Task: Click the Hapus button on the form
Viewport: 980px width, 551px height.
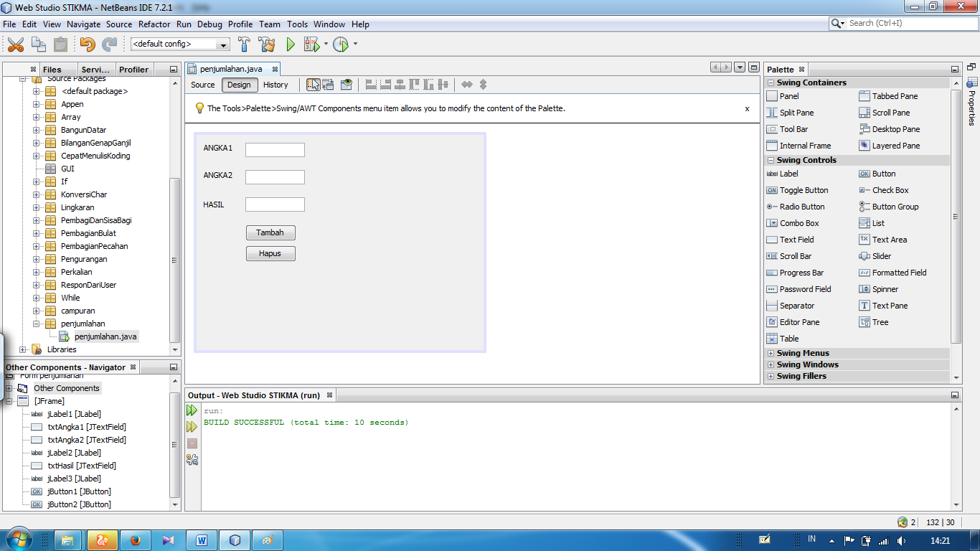Action: [x=270, y=253]
